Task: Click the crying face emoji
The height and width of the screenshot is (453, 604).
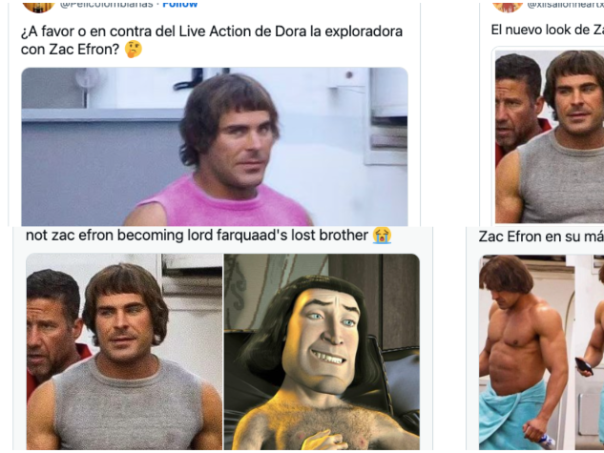Action: pos(382,235)
